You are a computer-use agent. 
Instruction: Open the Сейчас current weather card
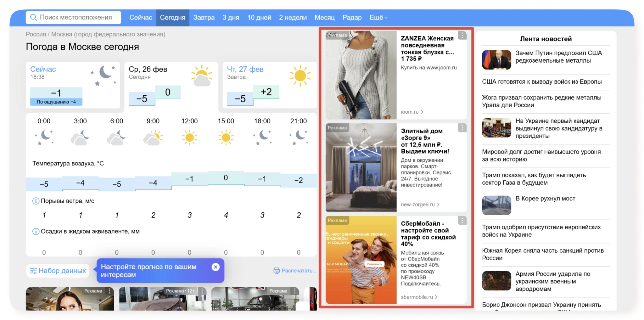click(x=73, y=85)
